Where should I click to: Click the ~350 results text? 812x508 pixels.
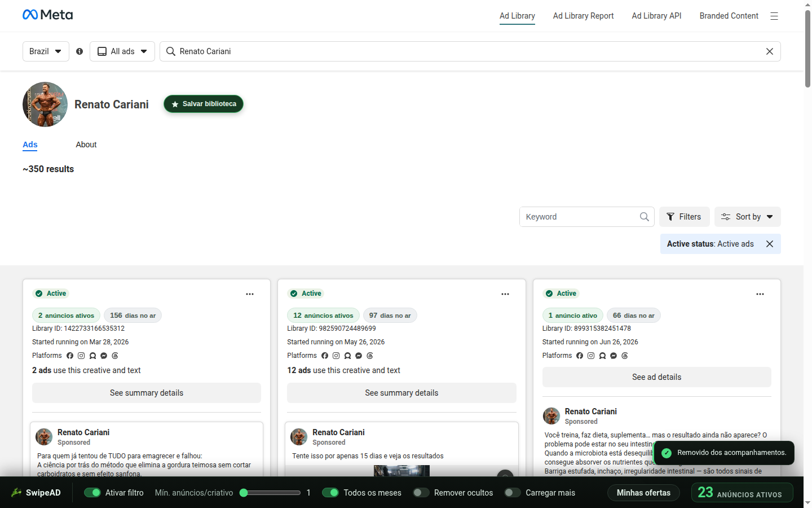click(48, 169)
